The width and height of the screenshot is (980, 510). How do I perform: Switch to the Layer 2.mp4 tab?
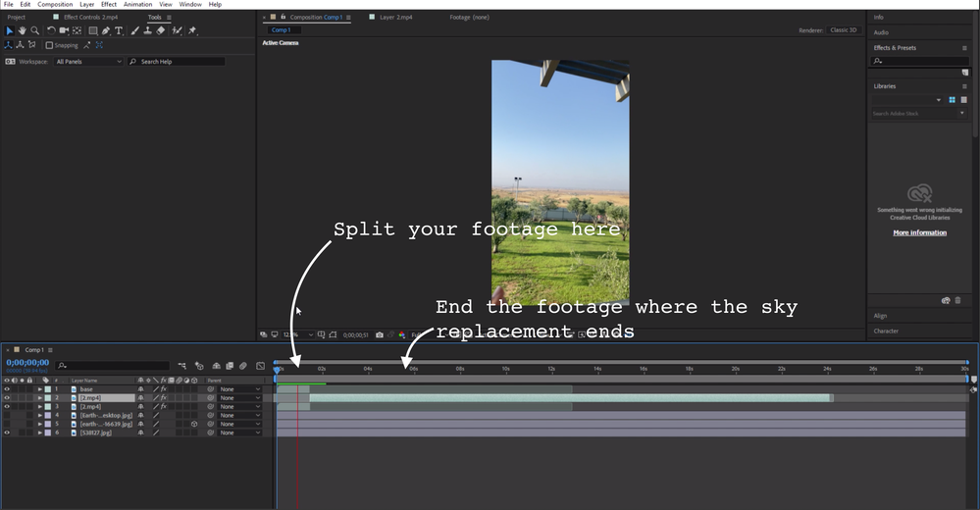[x=395, y=17]
